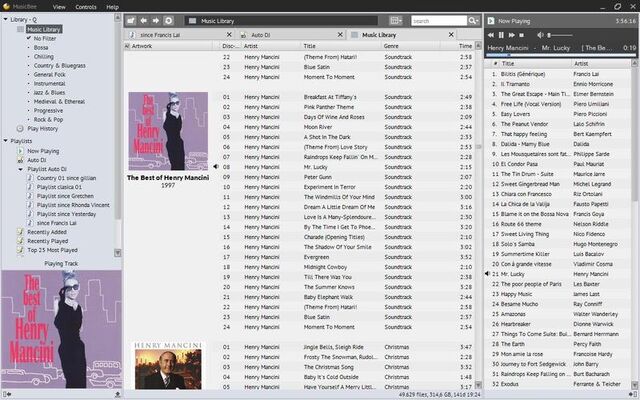Select 'Route 66 theme' in Now Playing list
This screenshot has width=640, height=400.
558,224
